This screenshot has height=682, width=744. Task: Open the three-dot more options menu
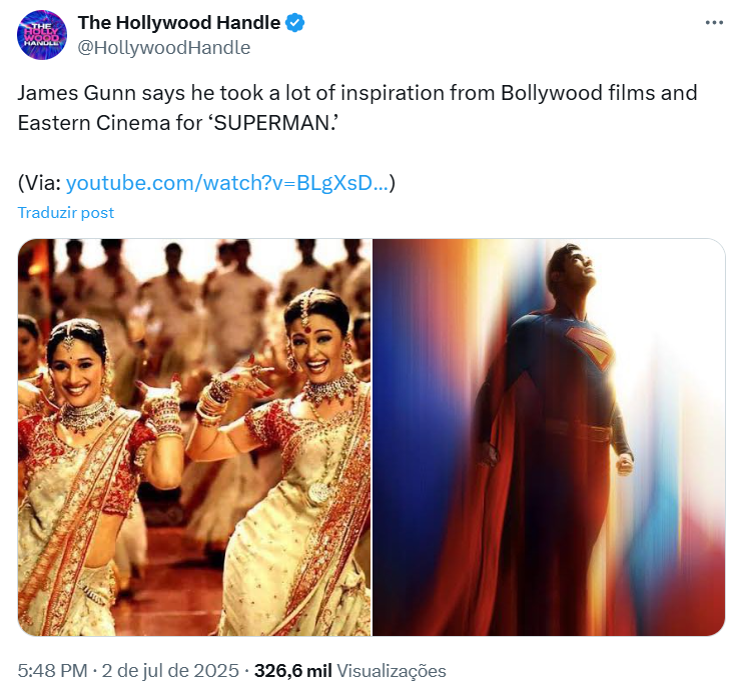tap(714, 23)
